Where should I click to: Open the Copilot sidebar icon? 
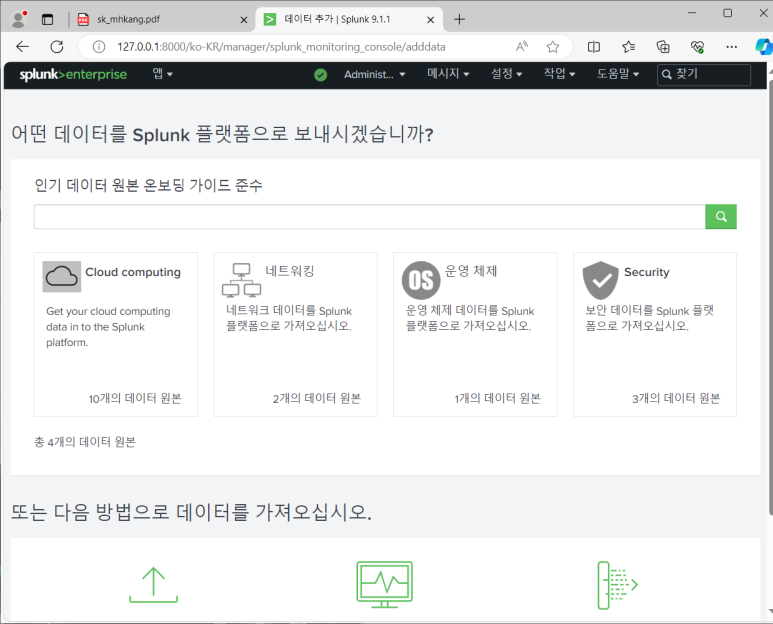point(764,47)
